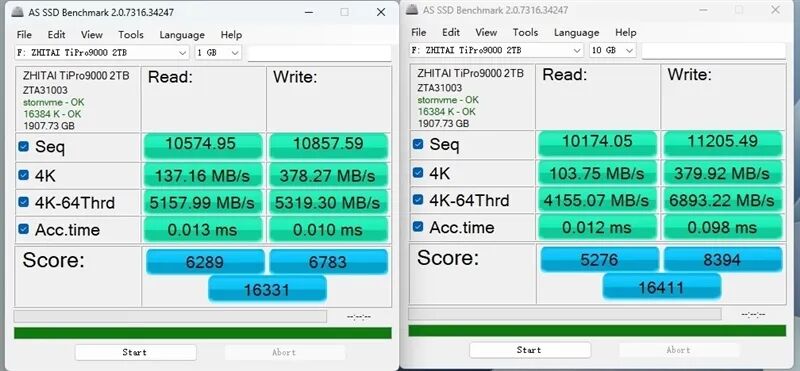The image size is (800, 371).
Task: Click 4K-64Thrd read value 4155.07 MB/s
Action: [597, 200]
